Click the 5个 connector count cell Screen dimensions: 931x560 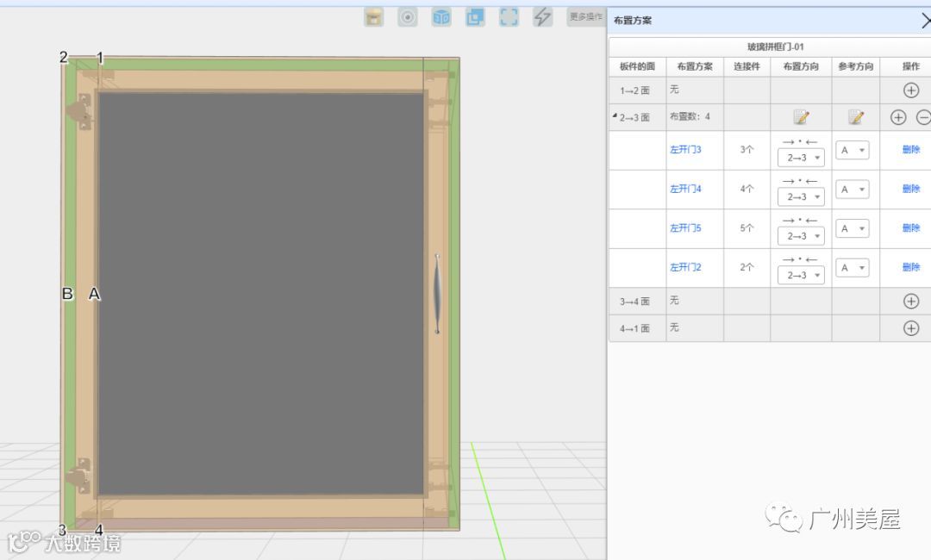coord(747,227)
